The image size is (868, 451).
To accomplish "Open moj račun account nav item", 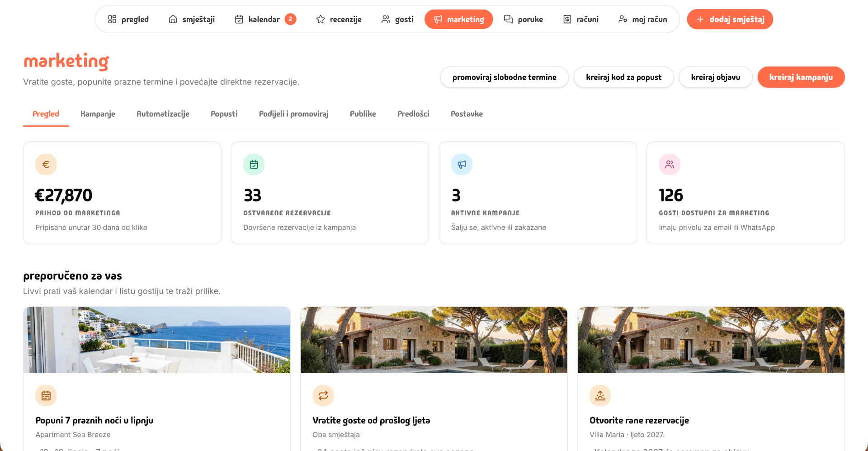I will (x=643, y=19).
